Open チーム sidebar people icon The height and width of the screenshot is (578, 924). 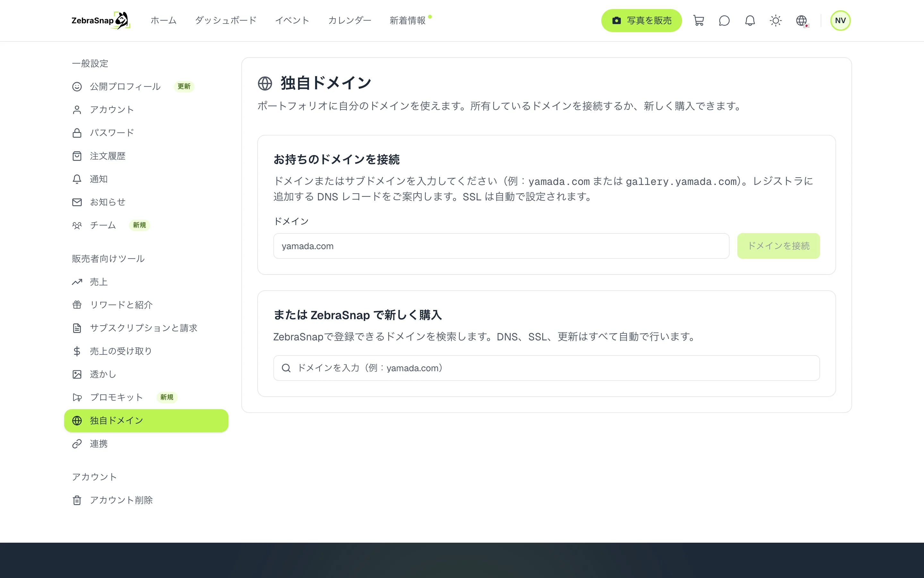tap(77, 225)
